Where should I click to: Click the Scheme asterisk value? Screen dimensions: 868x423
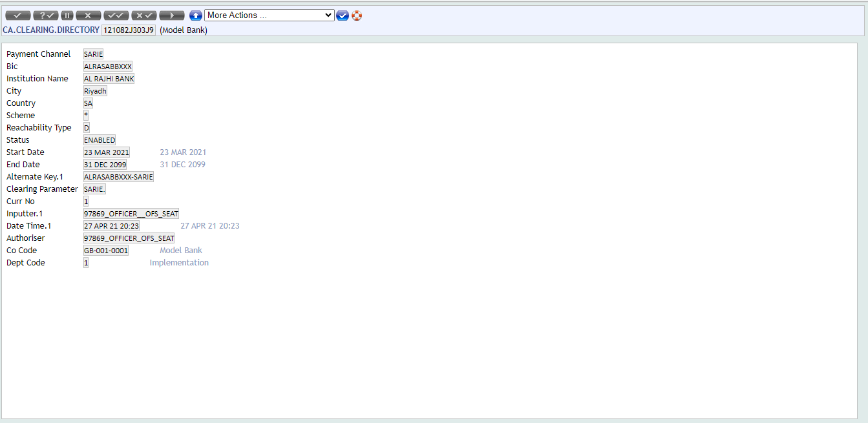pos(86,116)
